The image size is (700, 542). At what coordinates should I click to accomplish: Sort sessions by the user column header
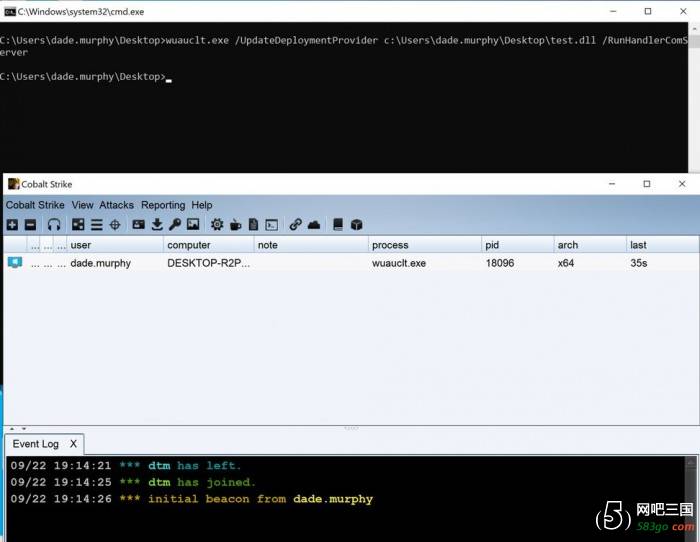pos(115,245)
